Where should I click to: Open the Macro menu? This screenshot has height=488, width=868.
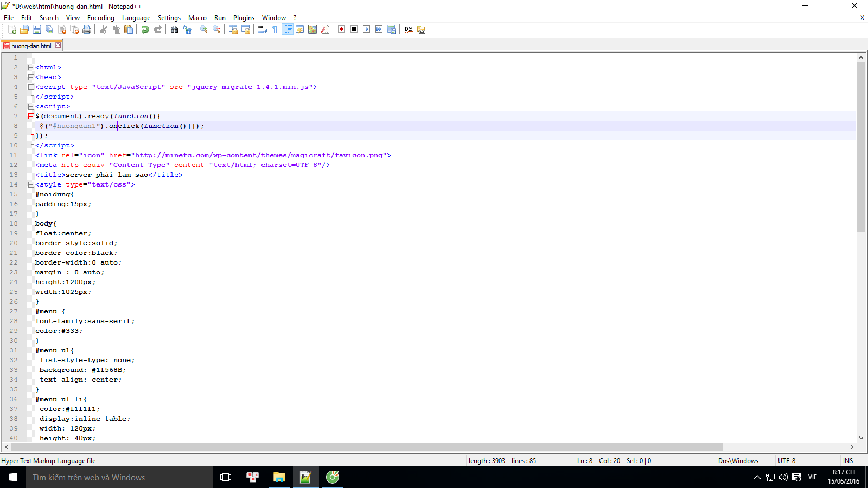point(197,18)
